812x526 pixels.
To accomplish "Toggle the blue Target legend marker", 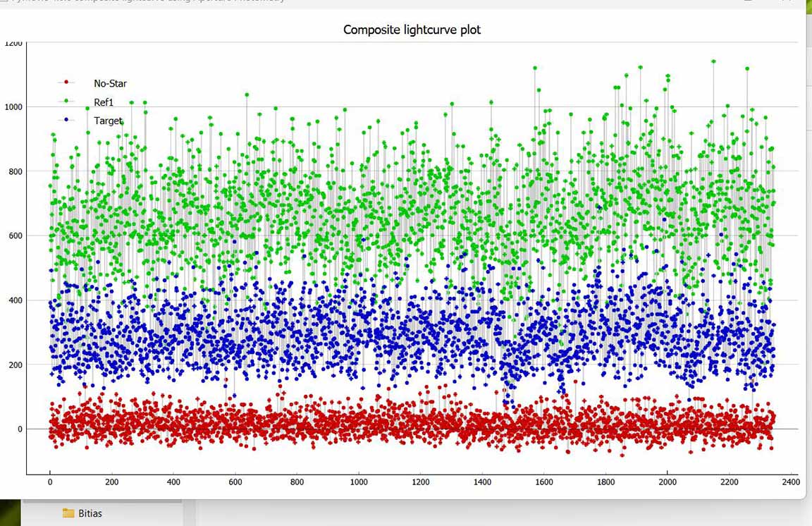I will (66, 121).
